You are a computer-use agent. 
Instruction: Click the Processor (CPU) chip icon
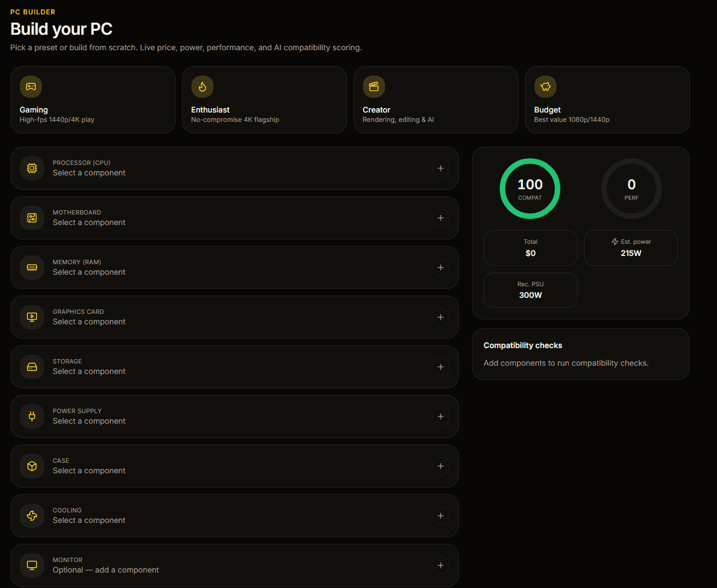click(x=32, y=168)
